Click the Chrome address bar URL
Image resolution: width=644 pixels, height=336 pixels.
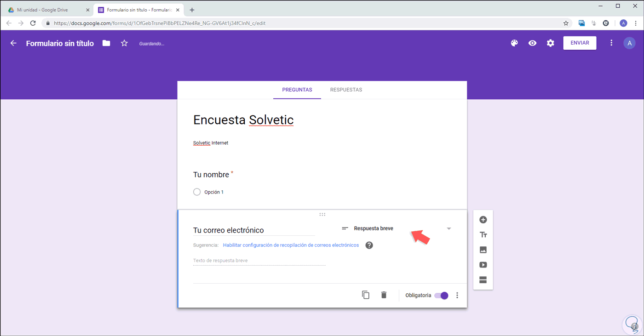[160, 23]
